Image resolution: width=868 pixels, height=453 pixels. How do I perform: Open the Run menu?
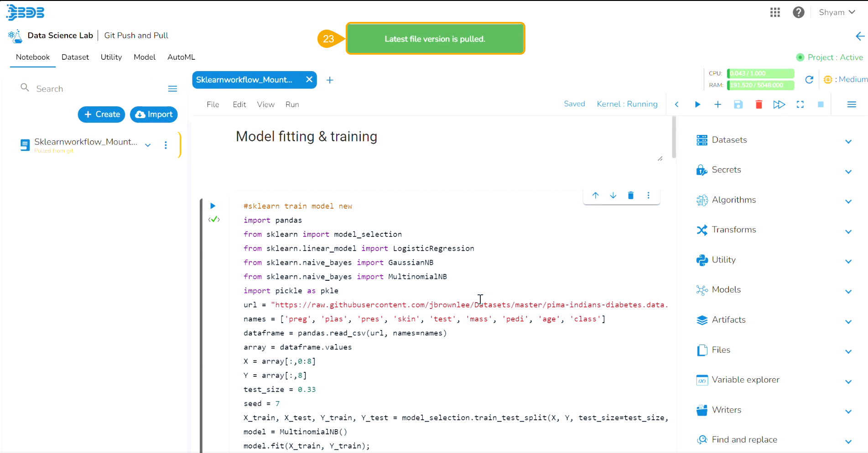(292, 104)
